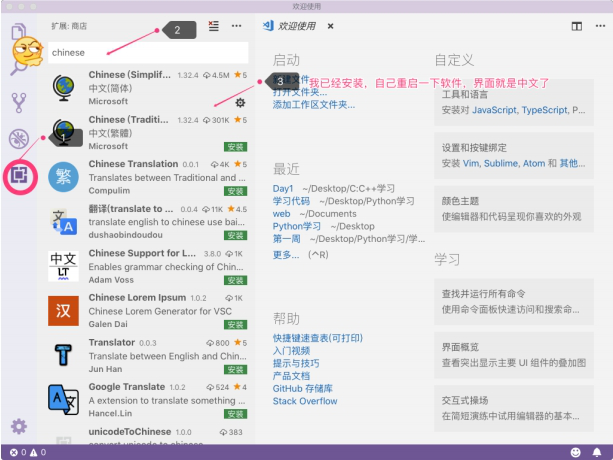Switch to the 欢迎使用 tab

[x=297, y=26]
